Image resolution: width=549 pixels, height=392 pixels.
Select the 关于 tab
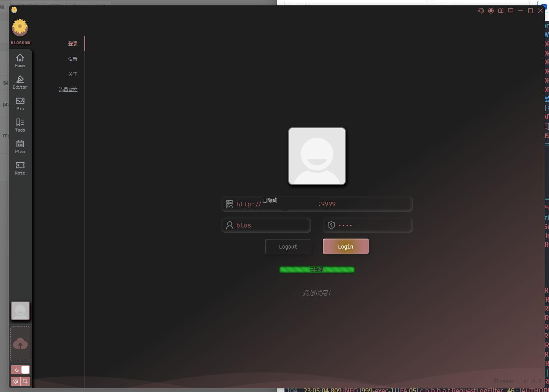tap(73, 74)
